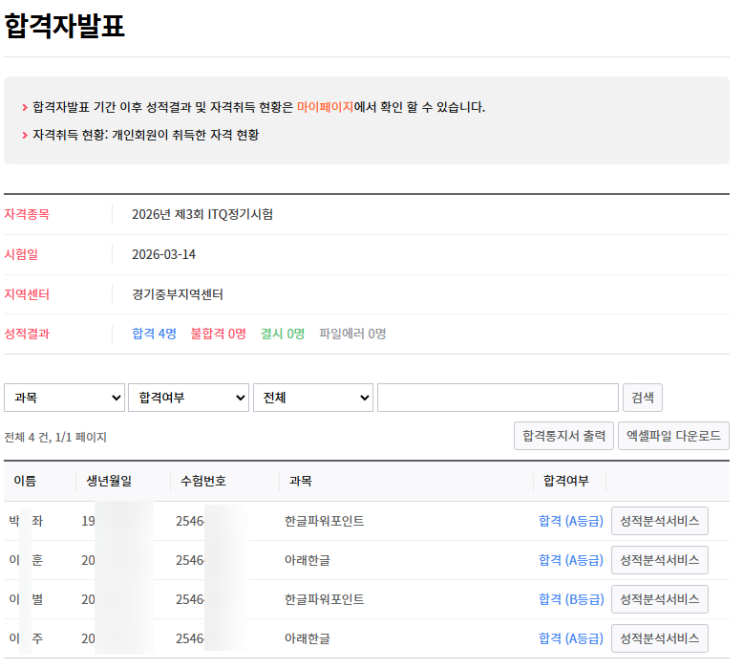Click 합격 (A등급) link in 박 좌 row
The image size is (743, 669).
coord(570,521)
